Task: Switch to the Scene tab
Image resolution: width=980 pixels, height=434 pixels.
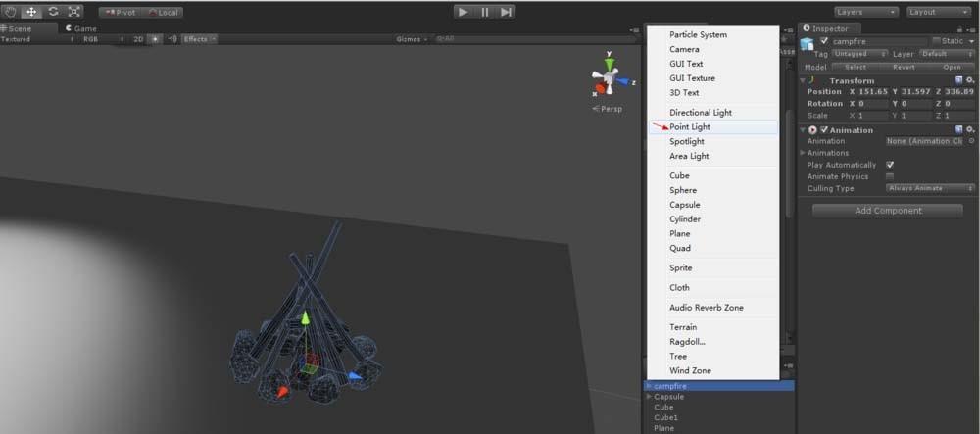Action: (28, 28)
